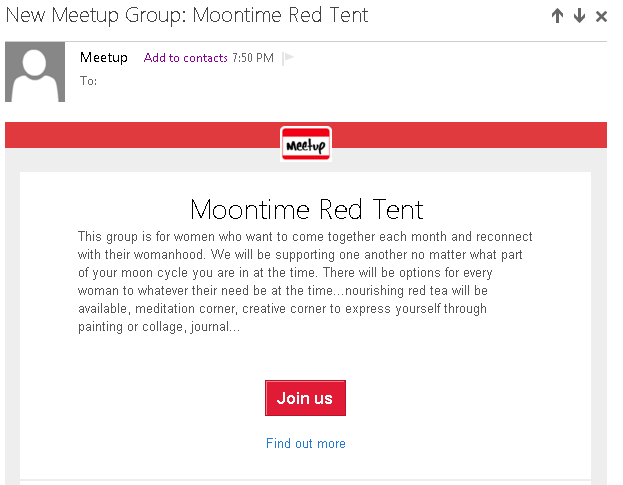The height and width of the screenshot is (485, 623).
Task: Flag this message from Meetup
Action: [288, 58]
